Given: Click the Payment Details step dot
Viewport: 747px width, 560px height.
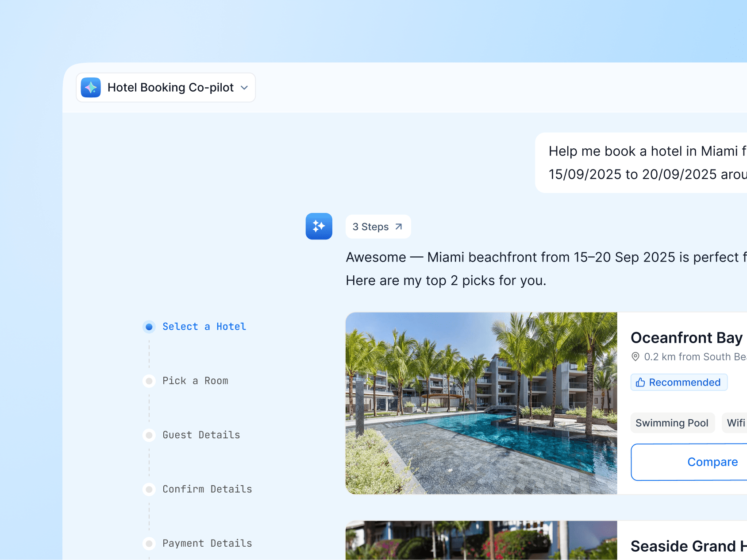Looking at the screenshot, I should [x=149, y=543].
